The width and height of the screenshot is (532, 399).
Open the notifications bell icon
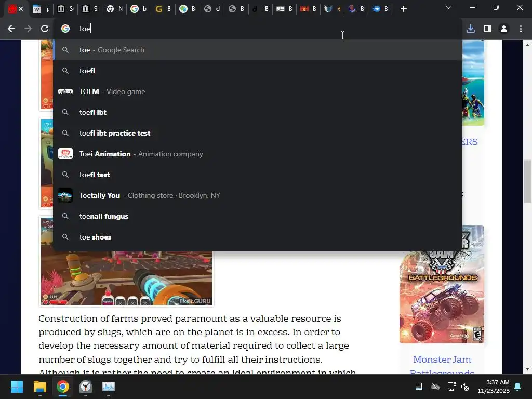[x=518, y=387]
